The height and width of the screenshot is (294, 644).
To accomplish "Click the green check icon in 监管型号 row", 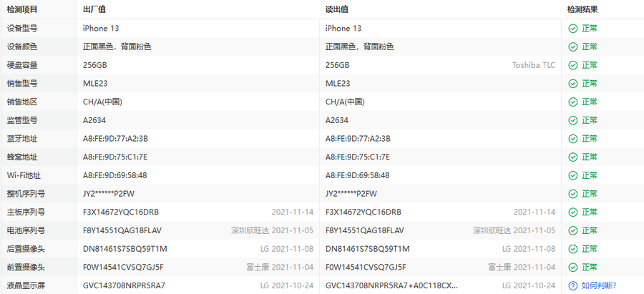I will [x=573, y=120].
